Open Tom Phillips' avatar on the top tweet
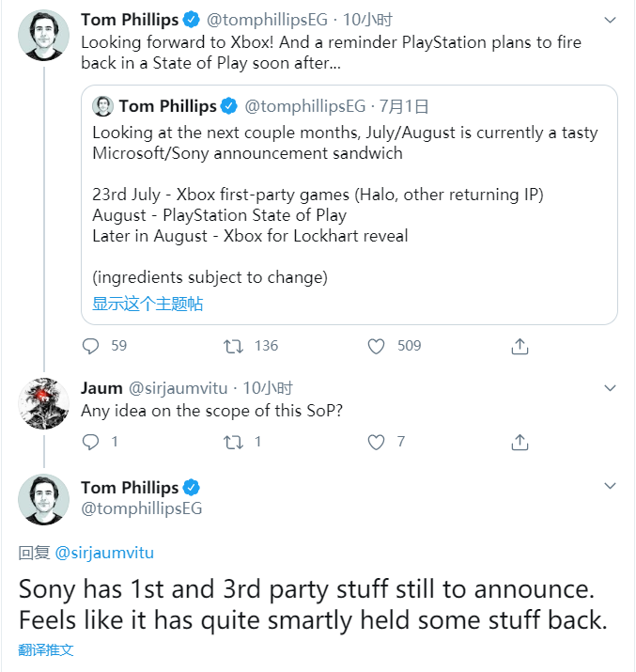636x672 pixels. click(x=44, y=35)
